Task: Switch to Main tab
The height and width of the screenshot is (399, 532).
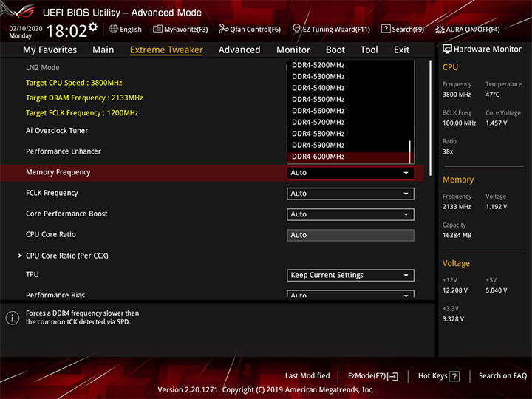Action: pos(103,50)
